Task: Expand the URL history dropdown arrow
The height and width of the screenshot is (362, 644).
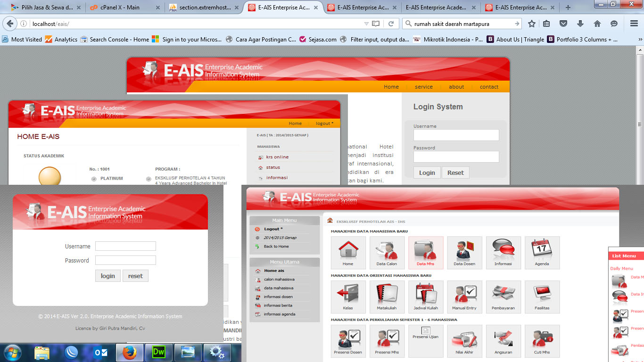Action: 366,24
